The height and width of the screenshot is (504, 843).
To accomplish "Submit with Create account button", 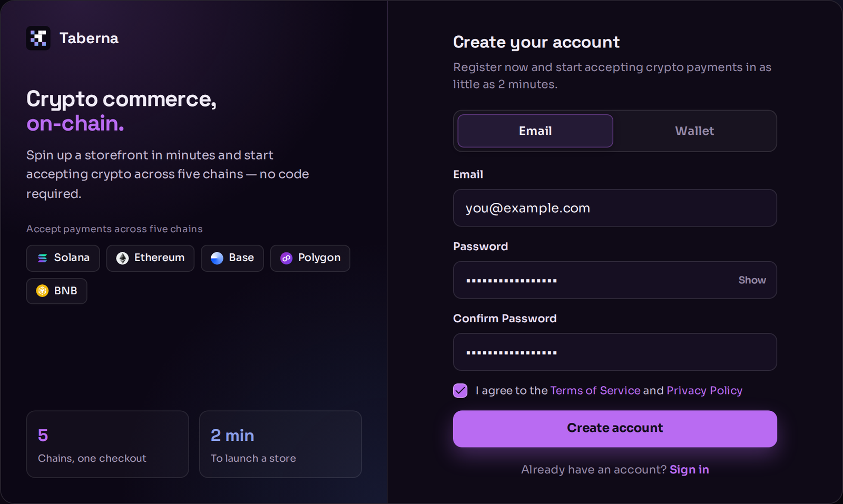I will pos(615,429).
